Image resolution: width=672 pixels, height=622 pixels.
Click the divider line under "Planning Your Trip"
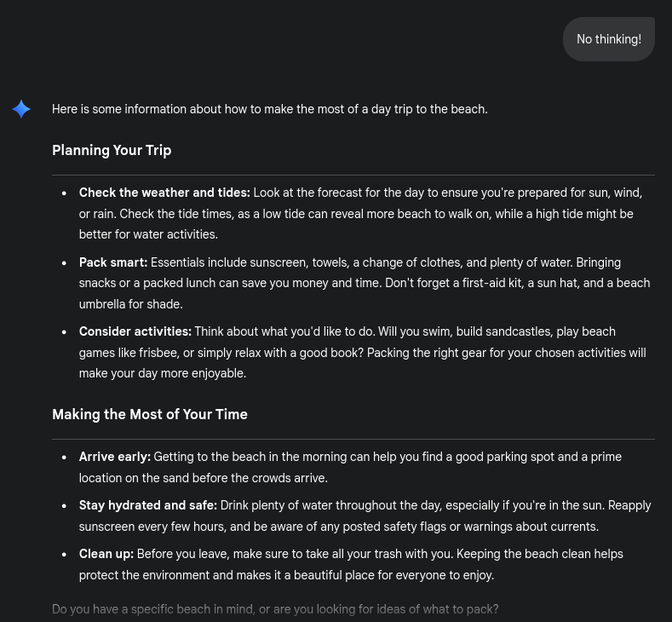pyautogui.click(x=353, y=175)
